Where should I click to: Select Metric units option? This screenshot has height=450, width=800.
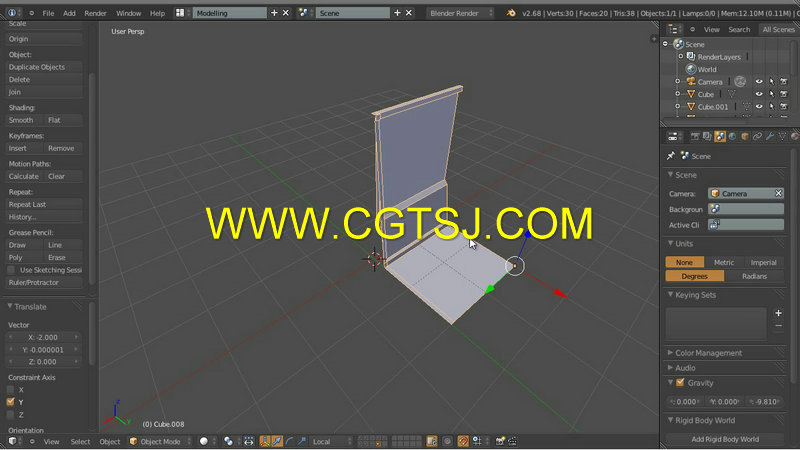pos(724,262)
